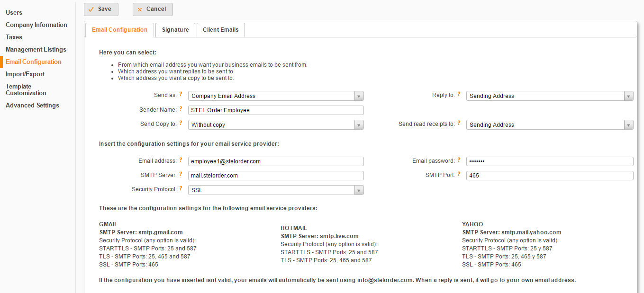Click help icon beside Email password
Viewport: 644px width, 293px height.
coord(459,160)
